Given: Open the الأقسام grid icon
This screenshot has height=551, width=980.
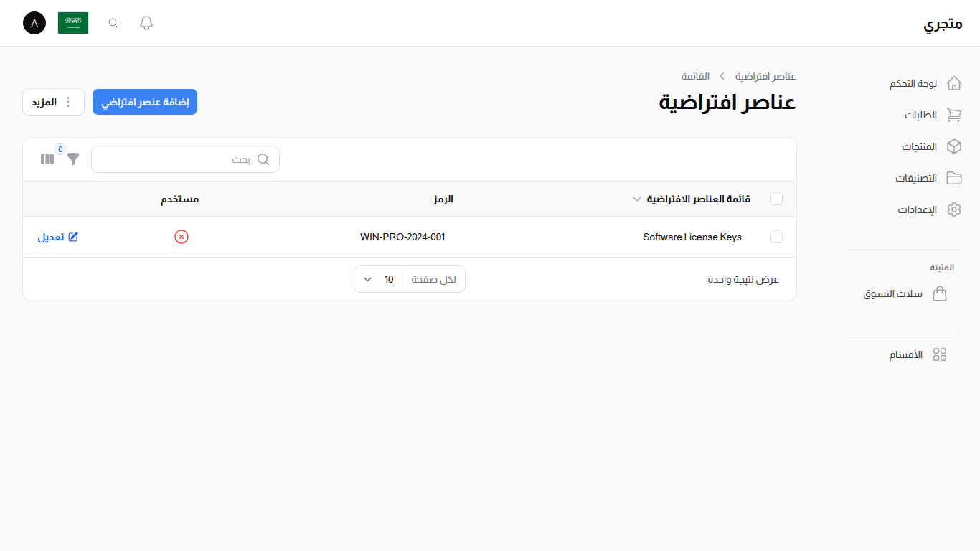Looking at the screenshot, I should pyautogui.click(x=941, y=354).
